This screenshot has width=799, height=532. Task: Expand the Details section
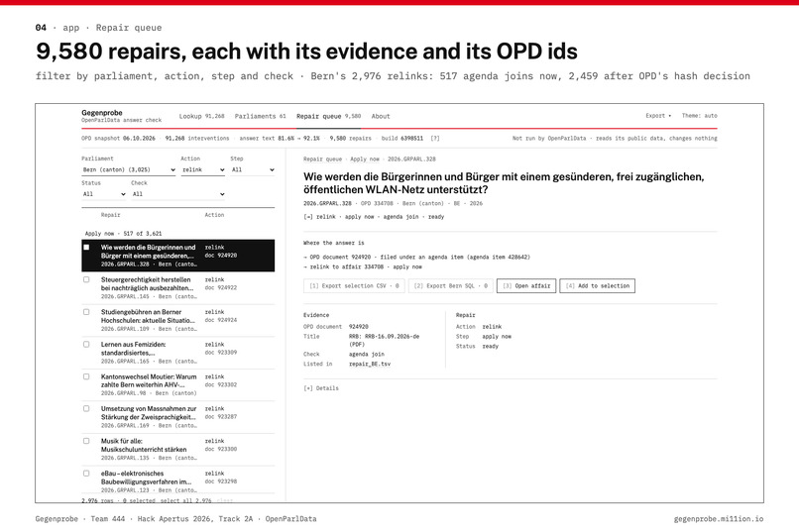click(321, 388)
